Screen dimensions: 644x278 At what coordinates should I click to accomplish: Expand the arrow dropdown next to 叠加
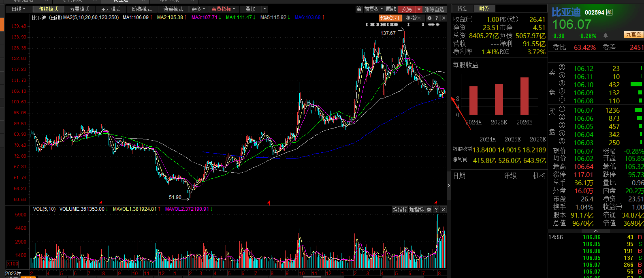[x=265, y=9]
